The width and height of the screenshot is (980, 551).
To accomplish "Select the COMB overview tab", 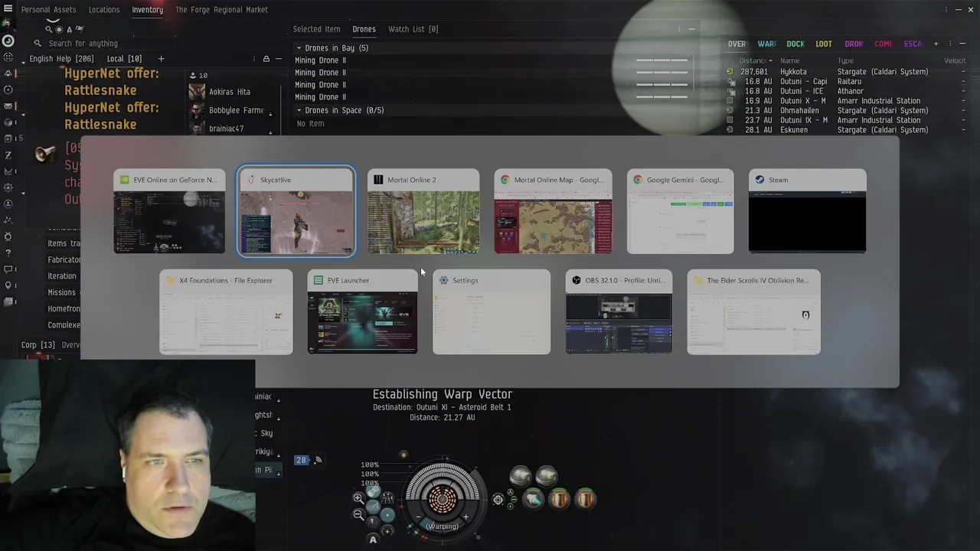I will [884, 44].
